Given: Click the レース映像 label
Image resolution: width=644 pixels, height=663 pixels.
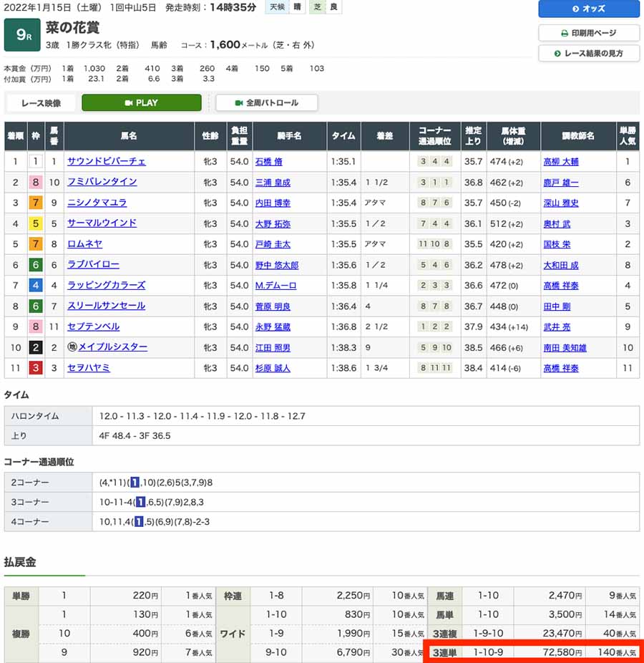Looking at the screenshot, I should [x=41, y=103].
